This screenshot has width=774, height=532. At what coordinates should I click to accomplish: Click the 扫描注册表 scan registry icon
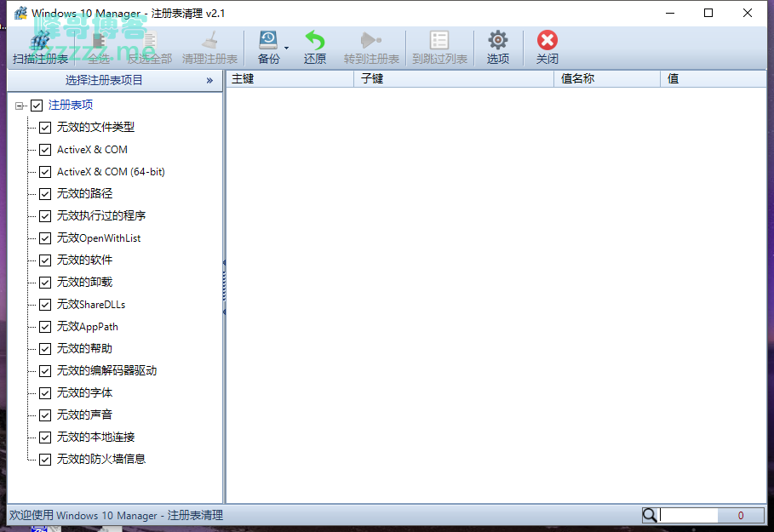(40, 40)
